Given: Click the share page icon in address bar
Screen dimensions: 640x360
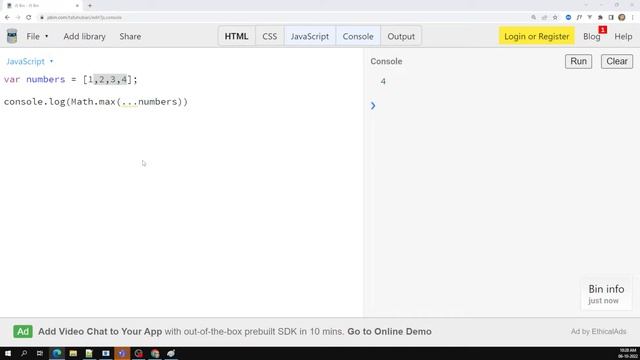Looking at the screenshot, I should click(544, 18).
